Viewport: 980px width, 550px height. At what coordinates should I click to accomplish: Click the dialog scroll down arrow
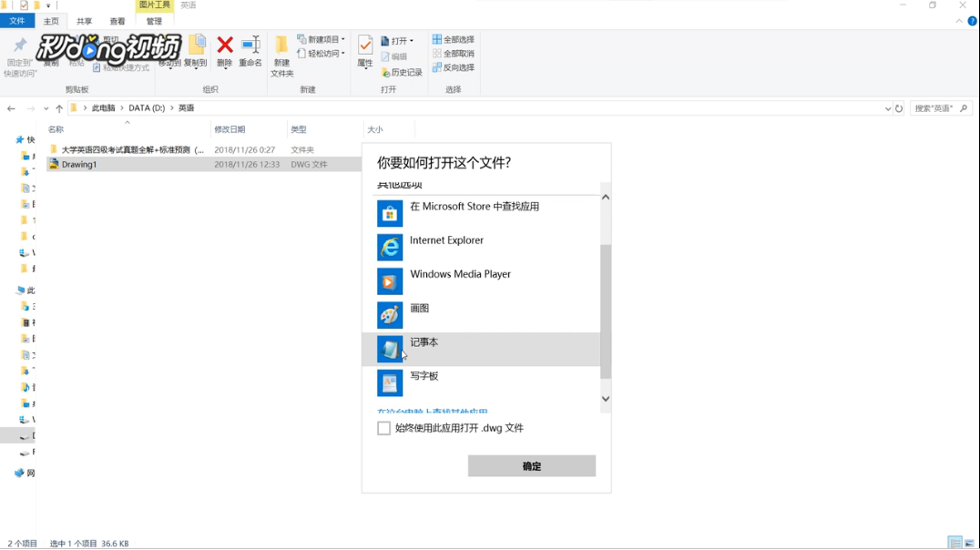[605, 399]
